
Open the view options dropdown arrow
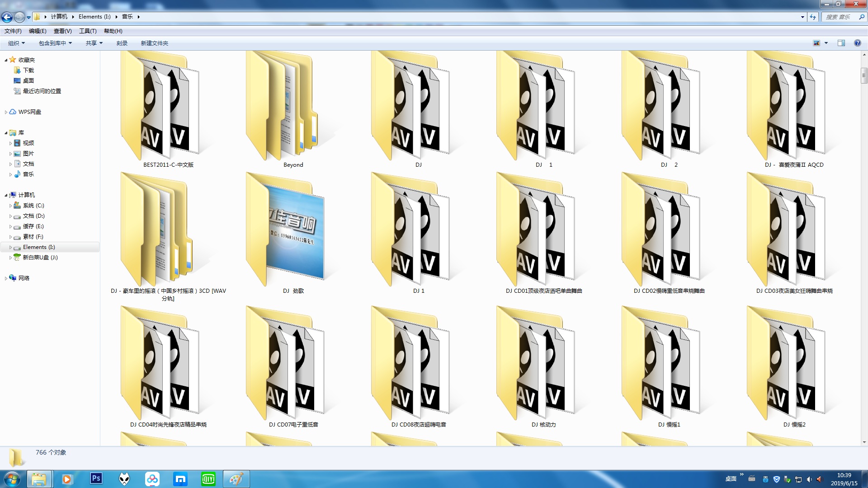pyautogui.click(x=826, y=43)
